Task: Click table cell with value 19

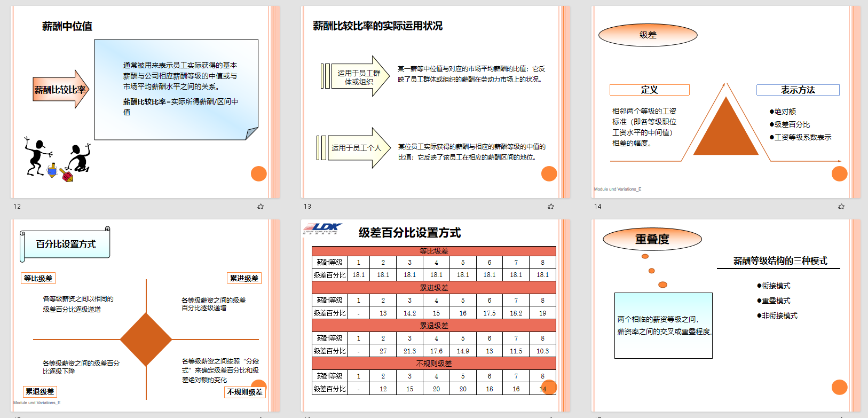Action: (x=542, y=313)
